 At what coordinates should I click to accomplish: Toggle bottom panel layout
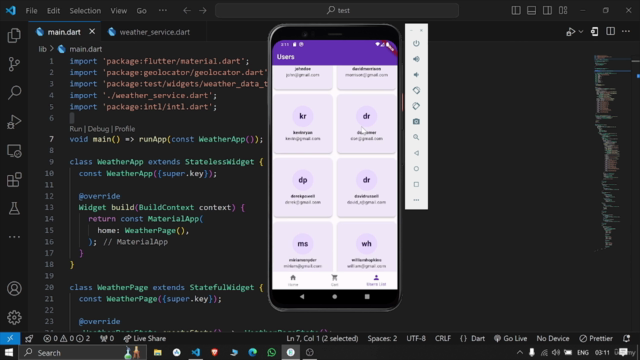click(531, 11)
